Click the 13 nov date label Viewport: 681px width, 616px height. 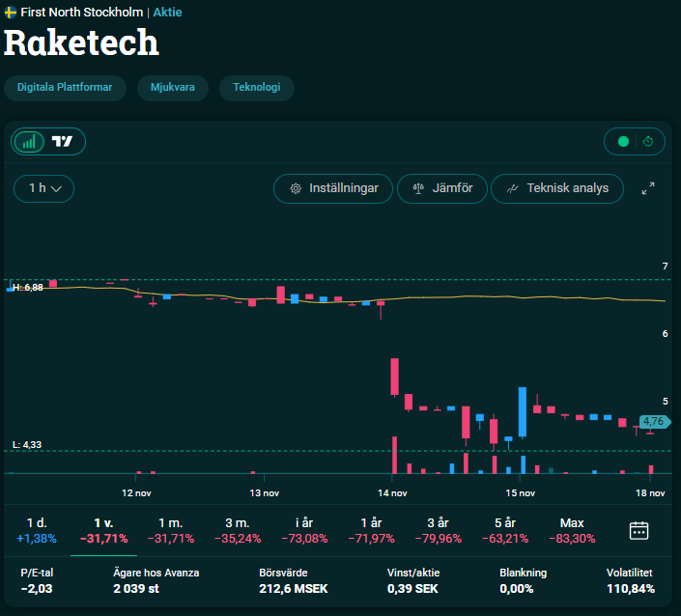264,493
